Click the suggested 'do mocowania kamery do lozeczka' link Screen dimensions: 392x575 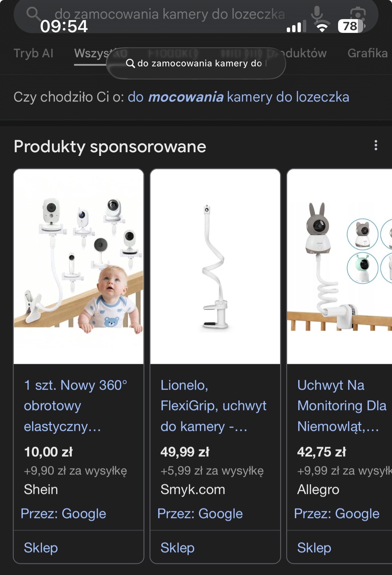coord(238,97)
